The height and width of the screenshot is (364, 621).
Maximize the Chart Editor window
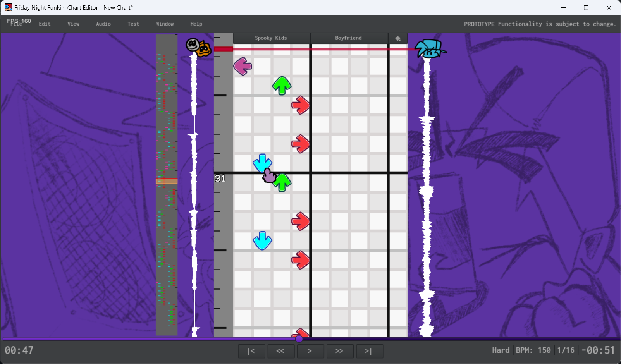(x=586, y=8)
